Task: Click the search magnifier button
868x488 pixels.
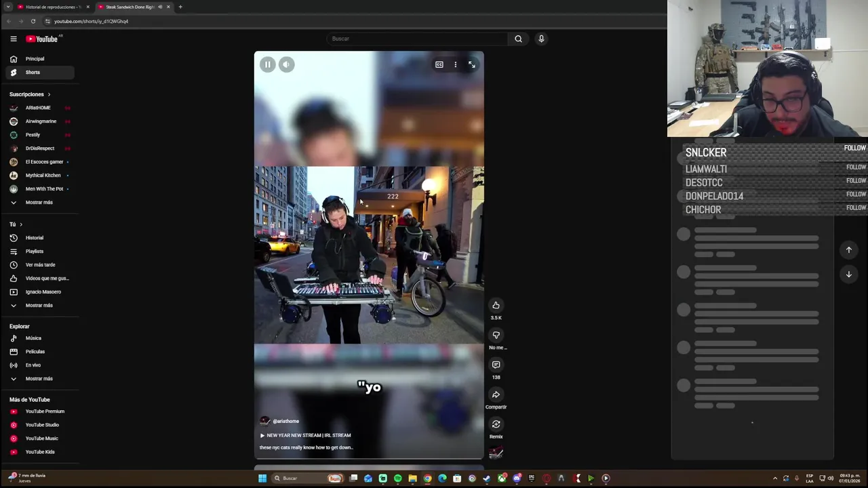Action: (x=518, y=39)
